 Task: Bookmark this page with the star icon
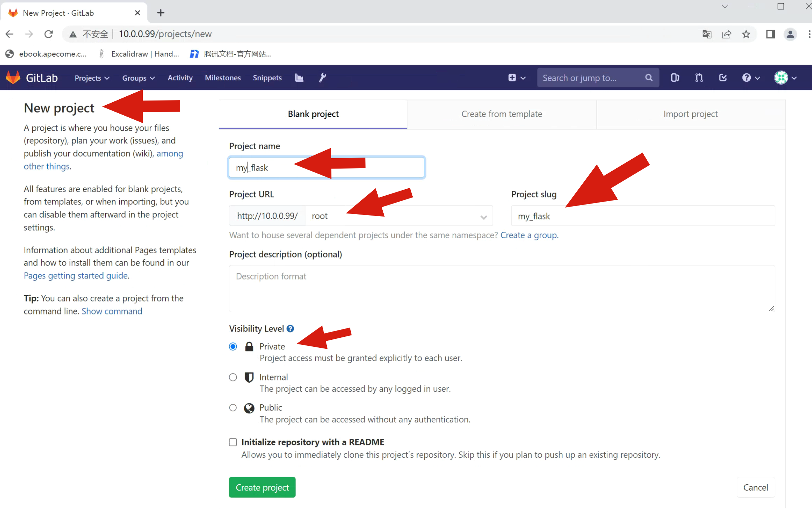[x=746, y=34]
